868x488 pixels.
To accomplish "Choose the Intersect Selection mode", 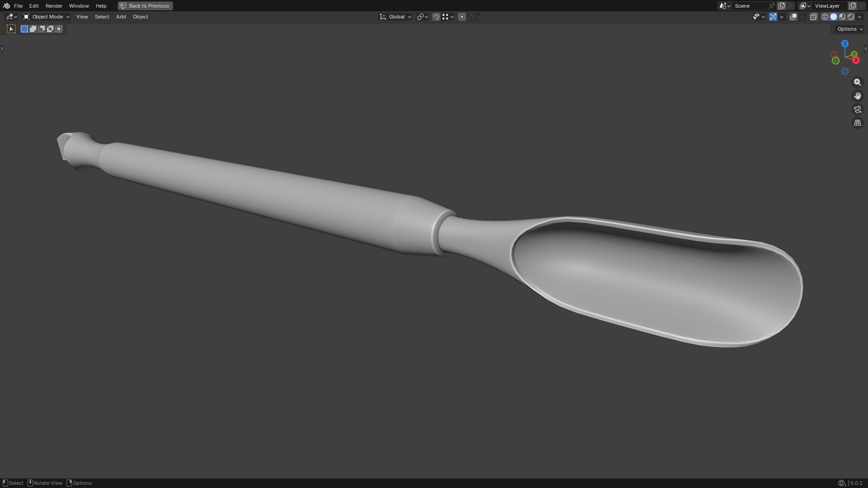I will tap(59, 29).
